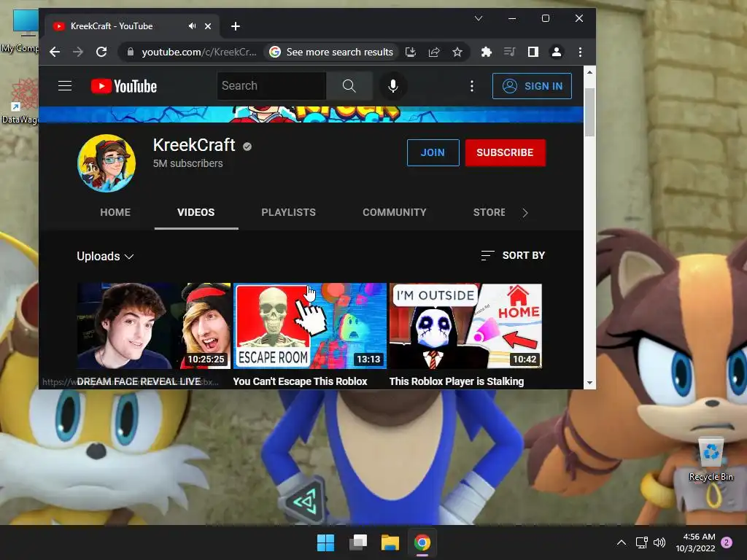Click the title 'This Roblox Player is Stalking'

(x=457, y=381)
